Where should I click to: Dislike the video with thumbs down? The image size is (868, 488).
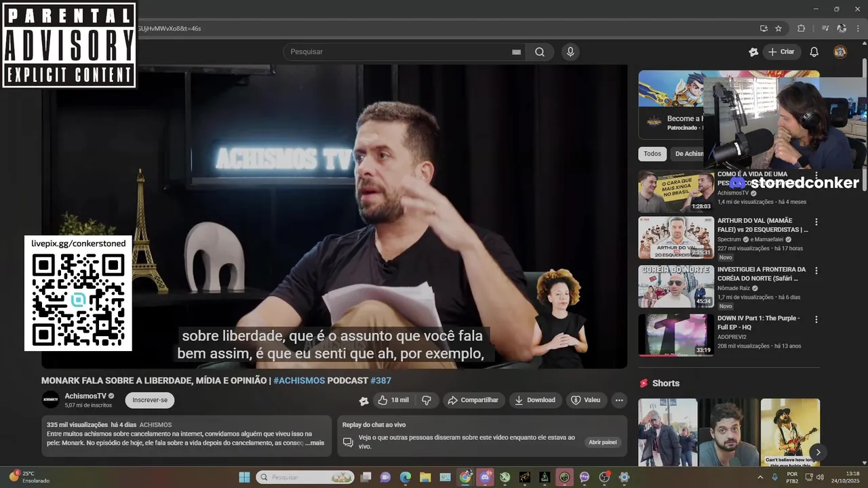click(427, 401)
